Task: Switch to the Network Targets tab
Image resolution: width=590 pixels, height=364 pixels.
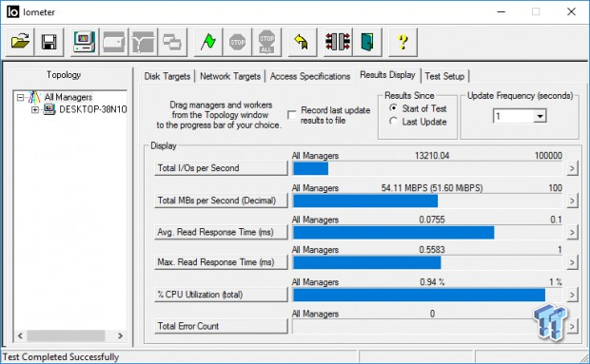Action: coord(230,76)
